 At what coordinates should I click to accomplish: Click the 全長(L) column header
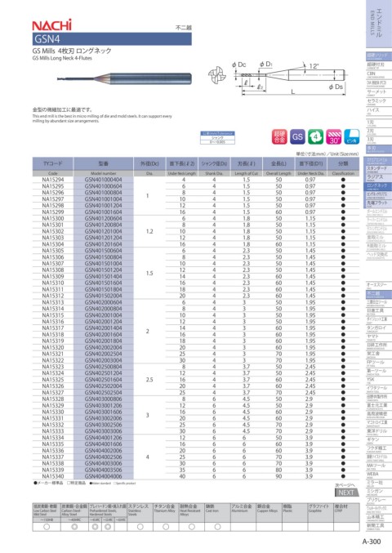coord(278,163)
